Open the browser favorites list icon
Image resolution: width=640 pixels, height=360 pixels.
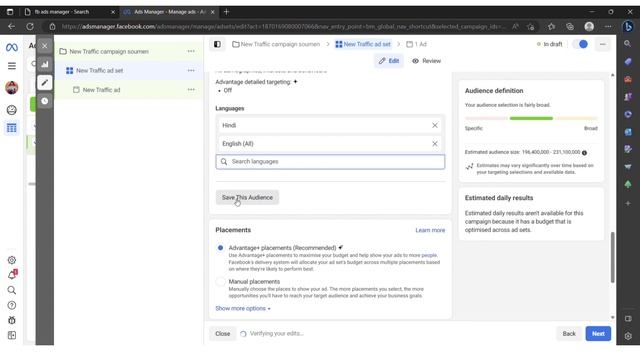coord(551,27)
